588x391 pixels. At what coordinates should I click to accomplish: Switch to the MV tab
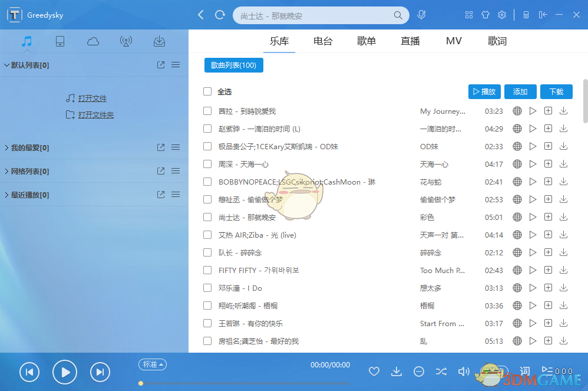(454, 41)
